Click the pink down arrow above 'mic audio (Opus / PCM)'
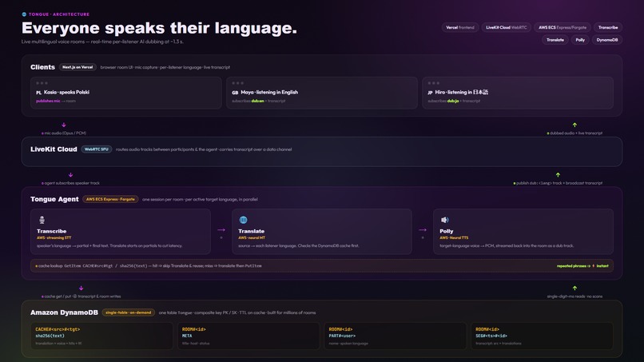The height and width of the screenshot is (362, 644). pyautogui.click(x=64, y=125)
